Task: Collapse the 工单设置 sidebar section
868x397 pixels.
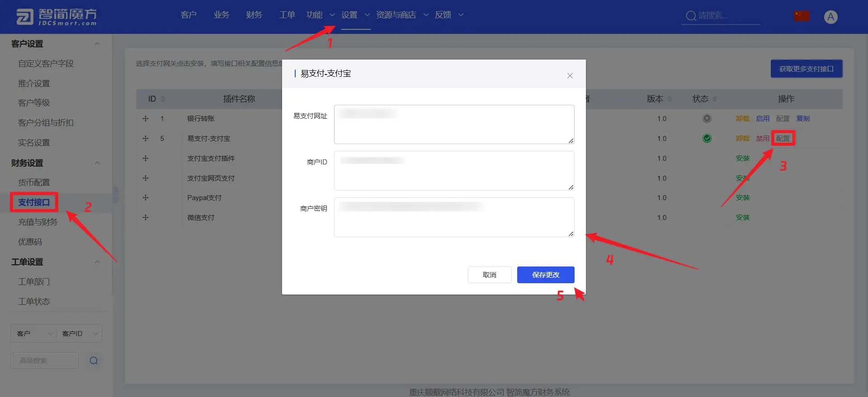Action: pos(97,262)
